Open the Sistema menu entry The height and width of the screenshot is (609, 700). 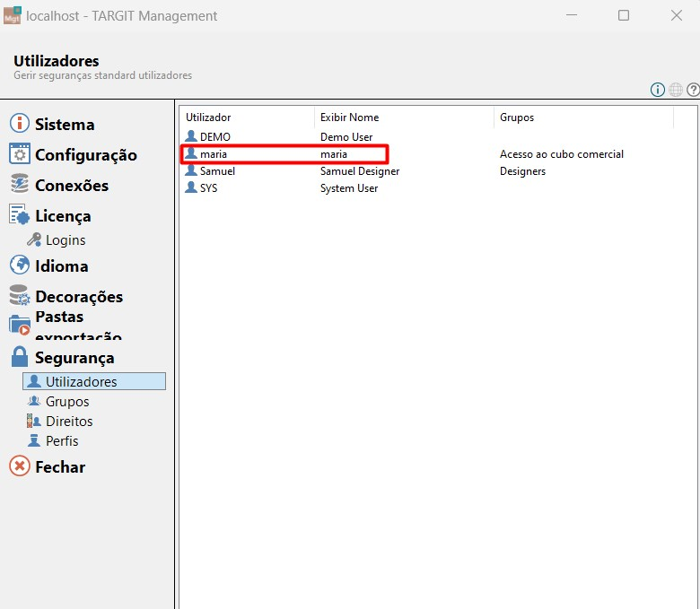click(x=65, y=124)
